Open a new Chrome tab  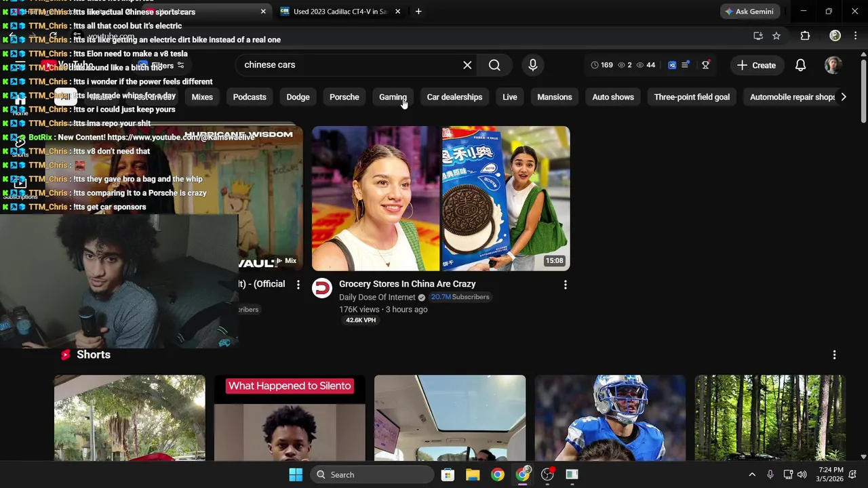click(418, 12)
